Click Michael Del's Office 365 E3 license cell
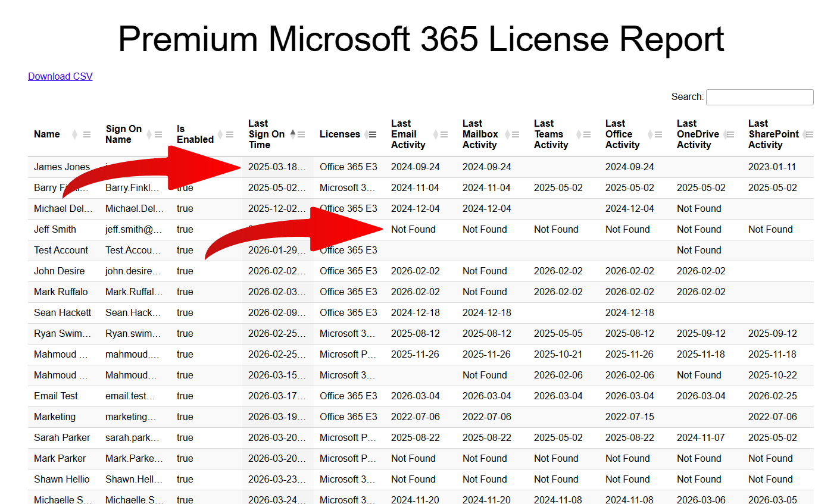The image size is (840, 504). point(348,209)
